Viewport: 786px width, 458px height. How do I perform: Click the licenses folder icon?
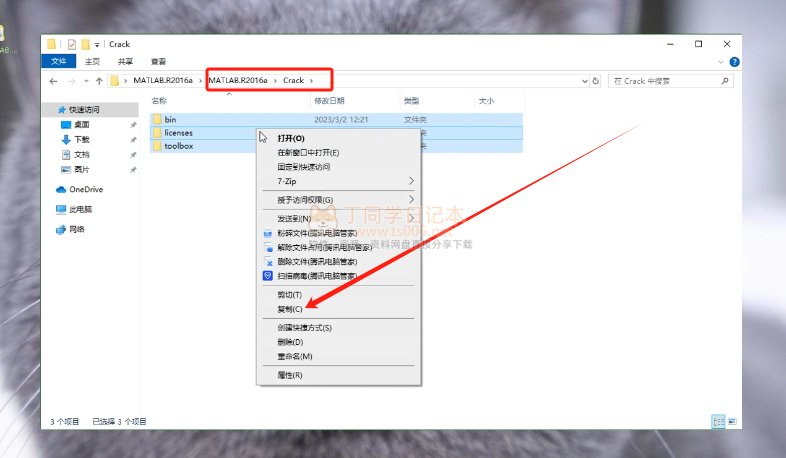157,132
